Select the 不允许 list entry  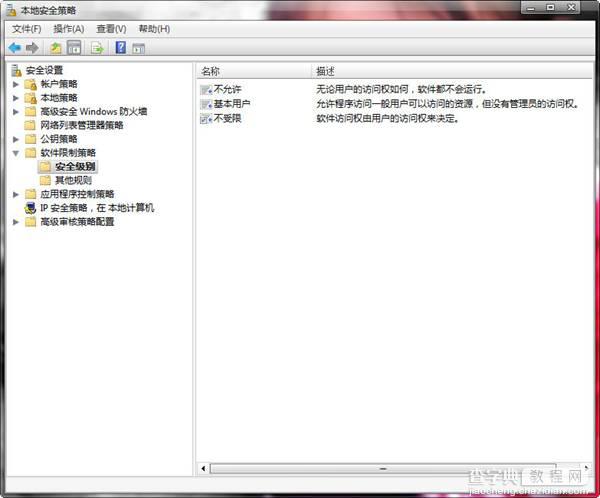point(227,90)
